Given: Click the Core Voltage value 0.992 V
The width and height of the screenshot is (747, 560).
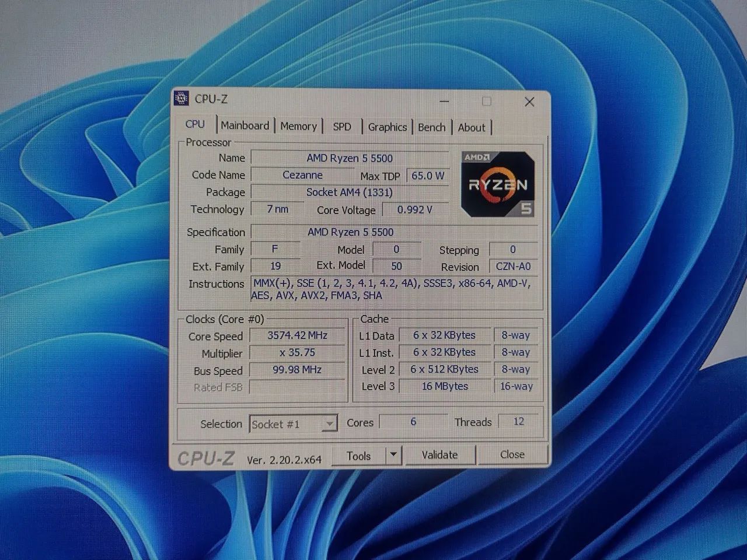Looking at the screenshot, I should [415, 209].
